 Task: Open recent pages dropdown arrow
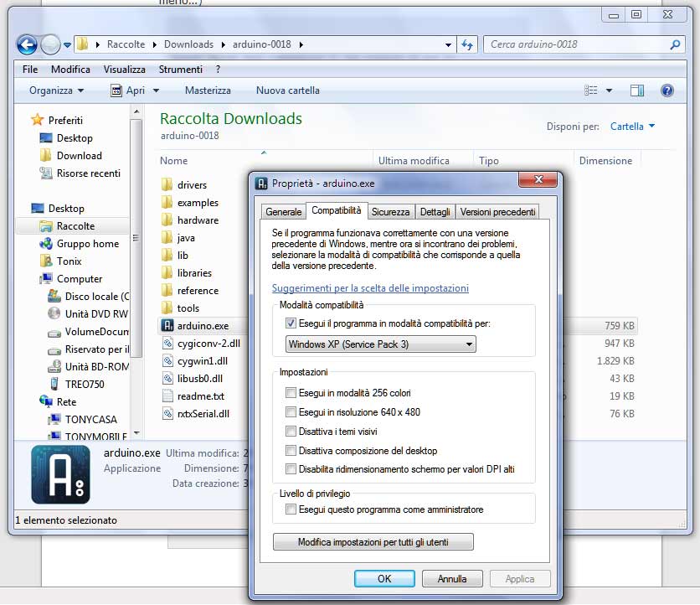(x=67, y=44)
